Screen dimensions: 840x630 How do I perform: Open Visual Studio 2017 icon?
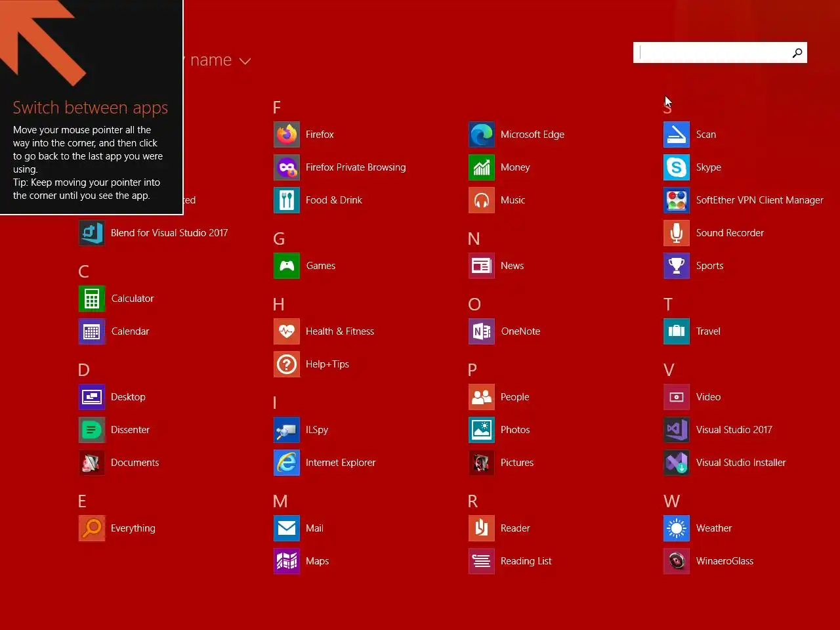pyautogui.click(x=677, y=430)
